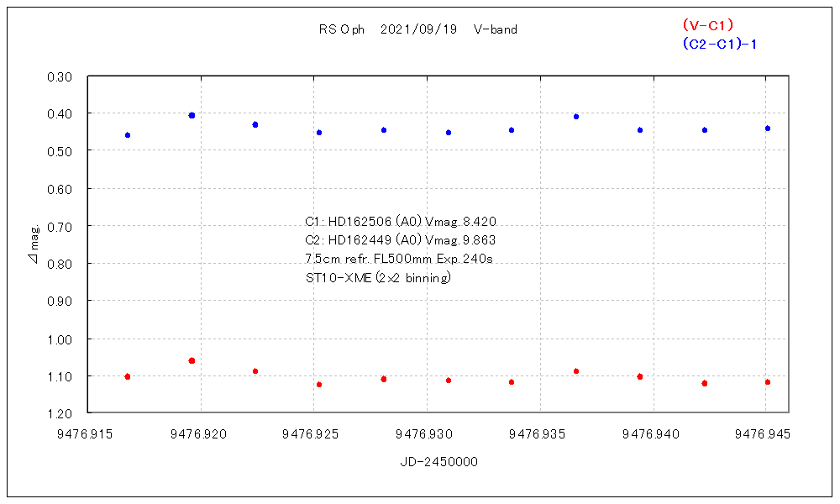This screenshot has width=840, height=504.
Task: Select the rightmost red data point
Action: point(768,382)
